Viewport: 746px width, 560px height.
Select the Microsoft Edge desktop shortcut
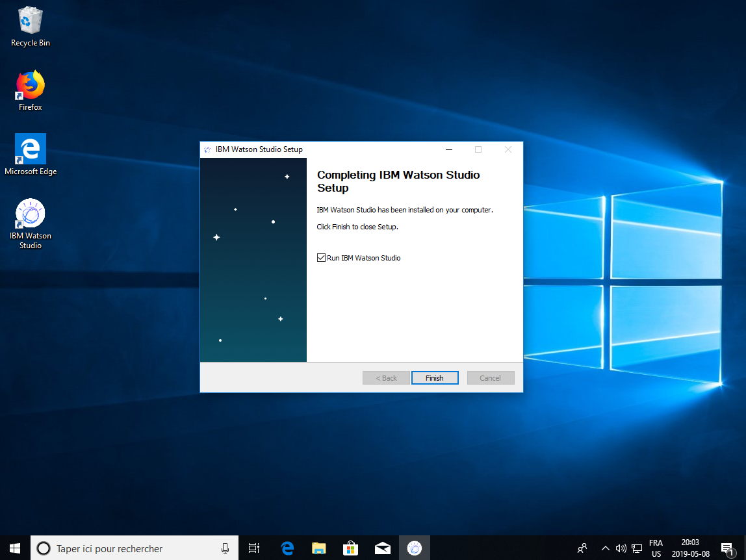click(31, 151)
